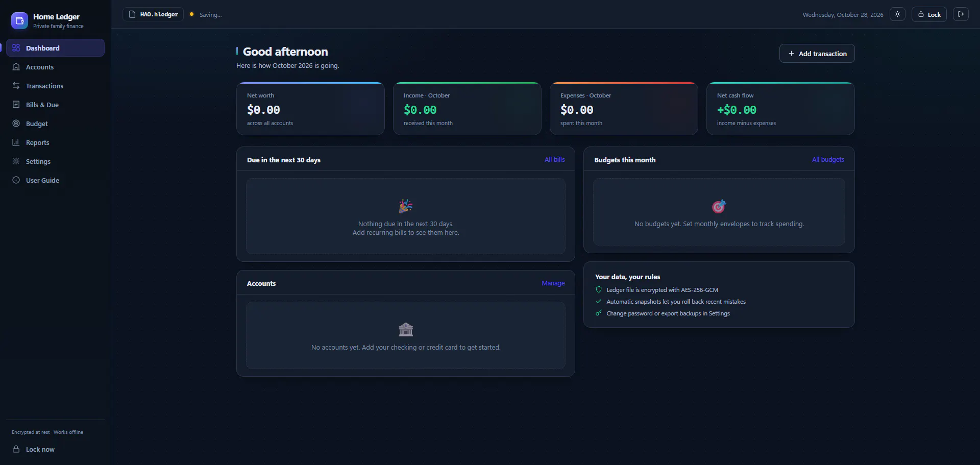Click the HAO.hledger file button
The image size is (980, 465).
[x=153, y=14]
